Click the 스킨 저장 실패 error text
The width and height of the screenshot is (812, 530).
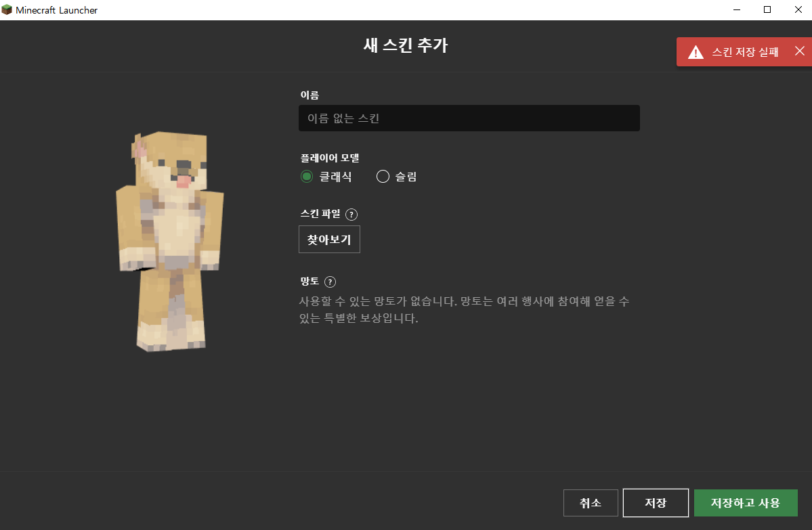pyautogui.click(x=745, y=51)
